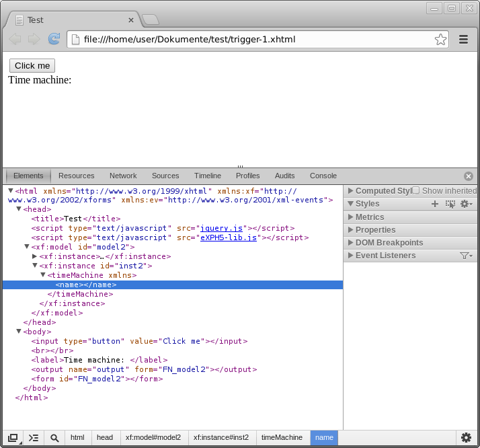This screenshot has height=448, width=480.
Task: Select head breadcrumb
Action: pos(105,438)
